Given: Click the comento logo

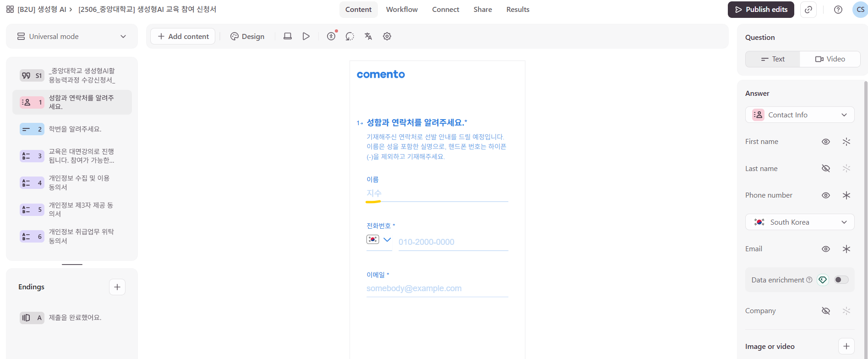Looking at the screenshot, I should [x=381, y=74].
